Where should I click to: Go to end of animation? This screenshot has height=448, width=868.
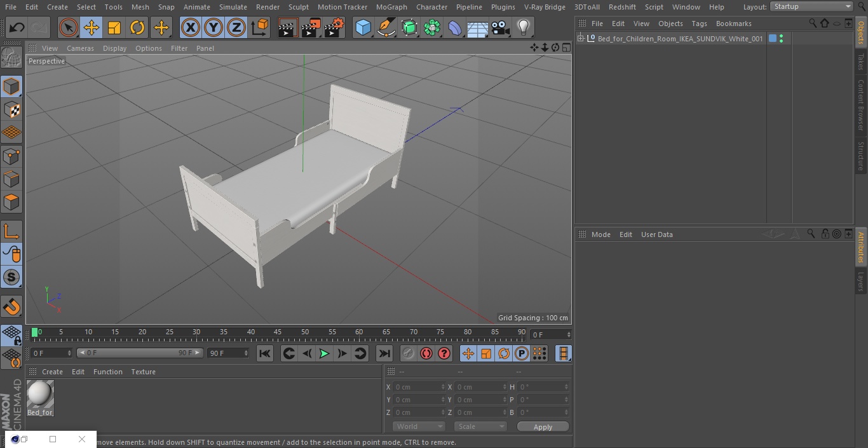coord(384,353)
